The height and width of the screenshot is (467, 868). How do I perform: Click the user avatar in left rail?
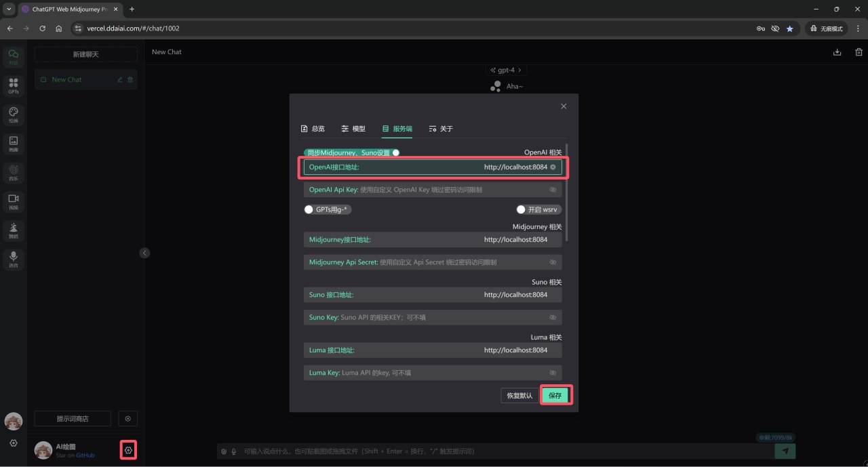[x=14, y=422]
